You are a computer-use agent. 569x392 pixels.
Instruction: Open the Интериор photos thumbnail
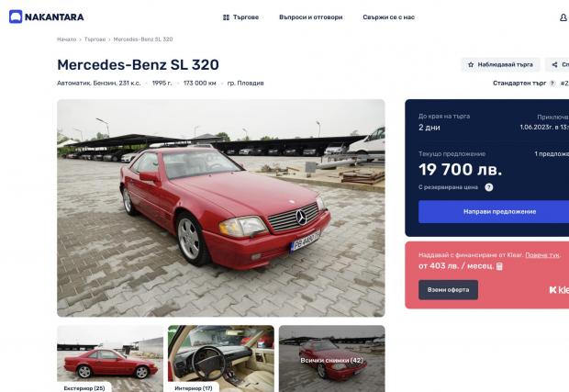(221, 359)
